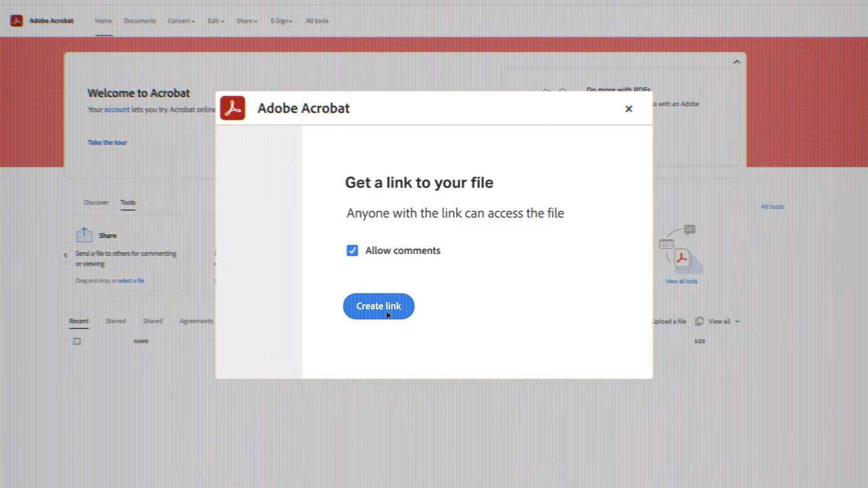Screen dimensions: 868x488
Task: Click the Create link button
Action: point(378,306)
